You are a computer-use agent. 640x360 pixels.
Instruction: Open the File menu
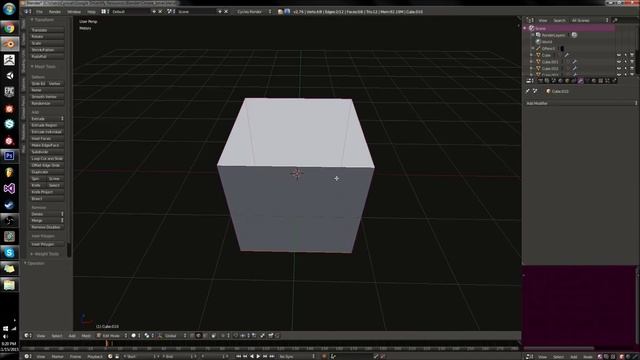click(x=40, y=11)
